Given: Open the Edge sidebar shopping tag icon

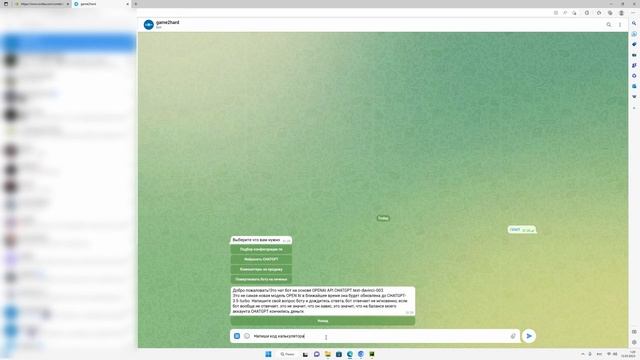Looking at the screenshot, I should click(634, 44).
